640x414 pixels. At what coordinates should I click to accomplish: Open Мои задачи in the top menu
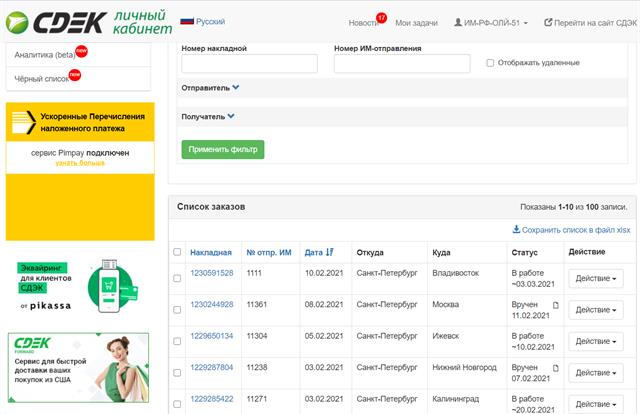[x=417, y=22]
